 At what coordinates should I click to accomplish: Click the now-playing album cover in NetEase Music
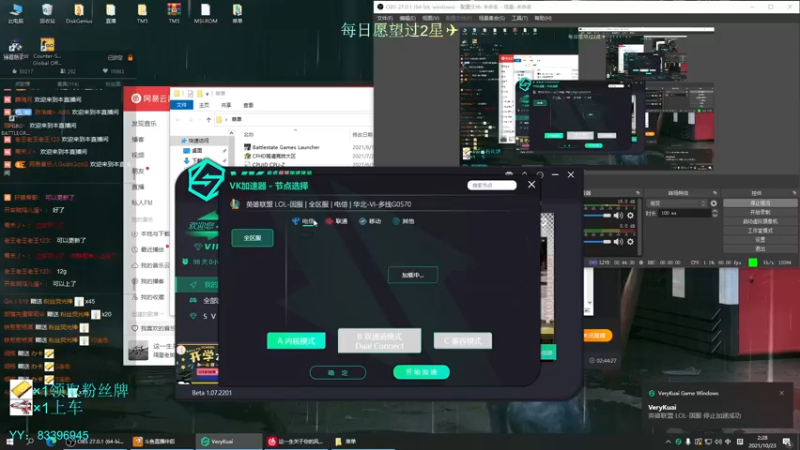[138, 351]
